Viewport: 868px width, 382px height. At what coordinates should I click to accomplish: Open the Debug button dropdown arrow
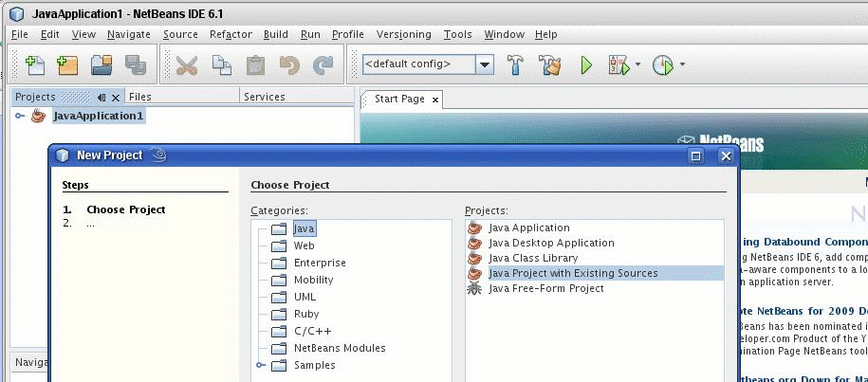click(x=637, y=64)
